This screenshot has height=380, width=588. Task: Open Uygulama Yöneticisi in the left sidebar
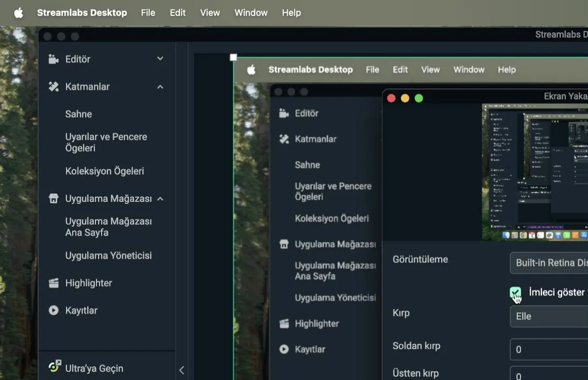[x=109, y=255]
